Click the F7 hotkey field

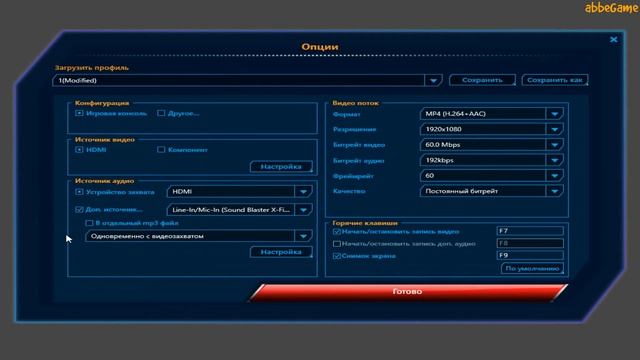tap(530, 231)
